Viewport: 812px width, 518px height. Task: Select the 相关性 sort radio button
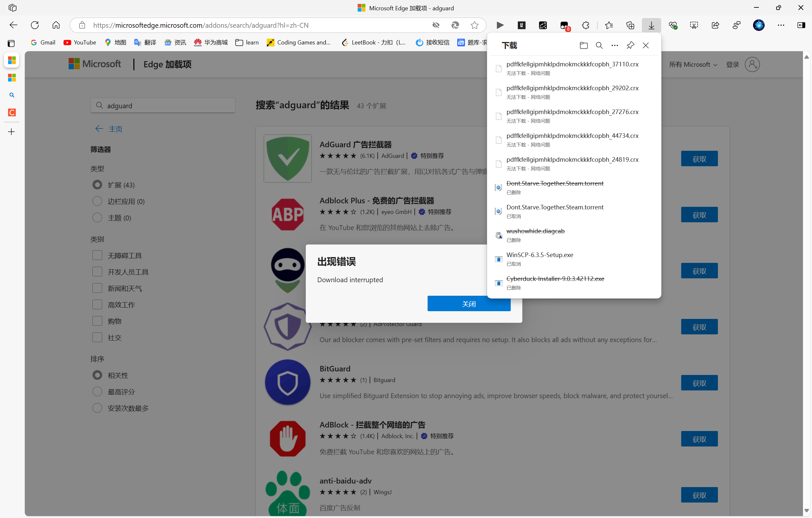[x=97, y=375]
